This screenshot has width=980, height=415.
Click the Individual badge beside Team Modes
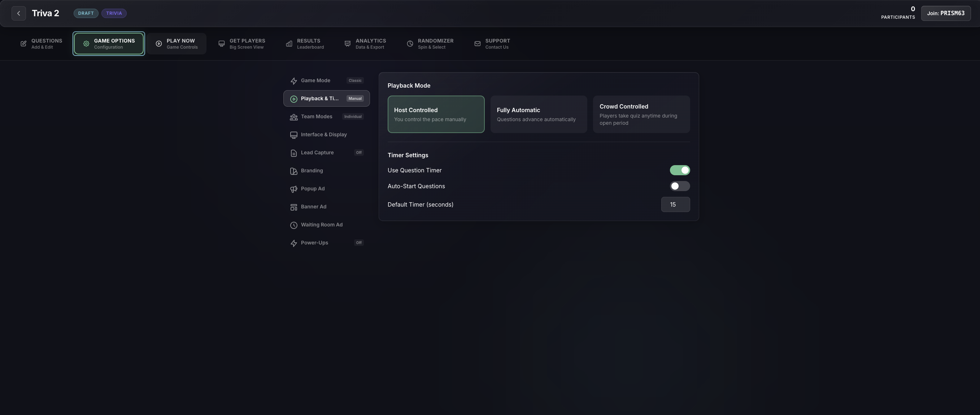[353, 117]
